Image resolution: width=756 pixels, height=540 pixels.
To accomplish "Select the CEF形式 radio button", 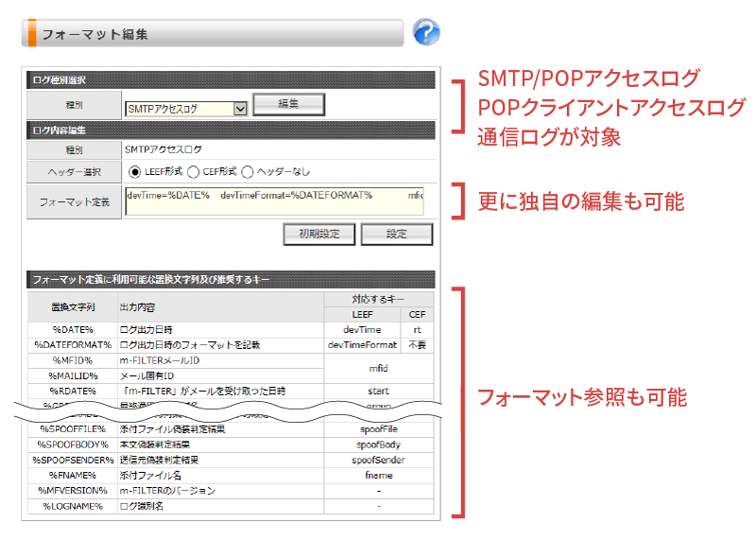I will pos(193,172).
